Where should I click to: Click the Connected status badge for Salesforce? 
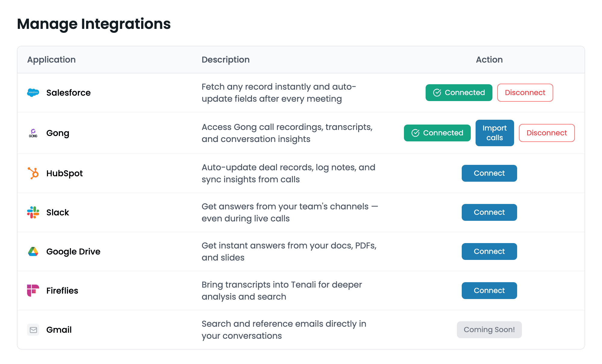459,93
